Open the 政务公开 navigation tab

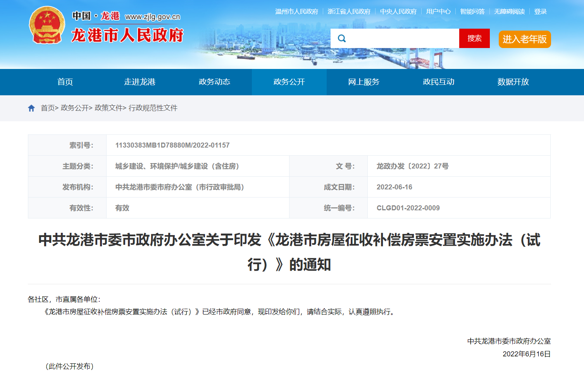tap(289, 82)
